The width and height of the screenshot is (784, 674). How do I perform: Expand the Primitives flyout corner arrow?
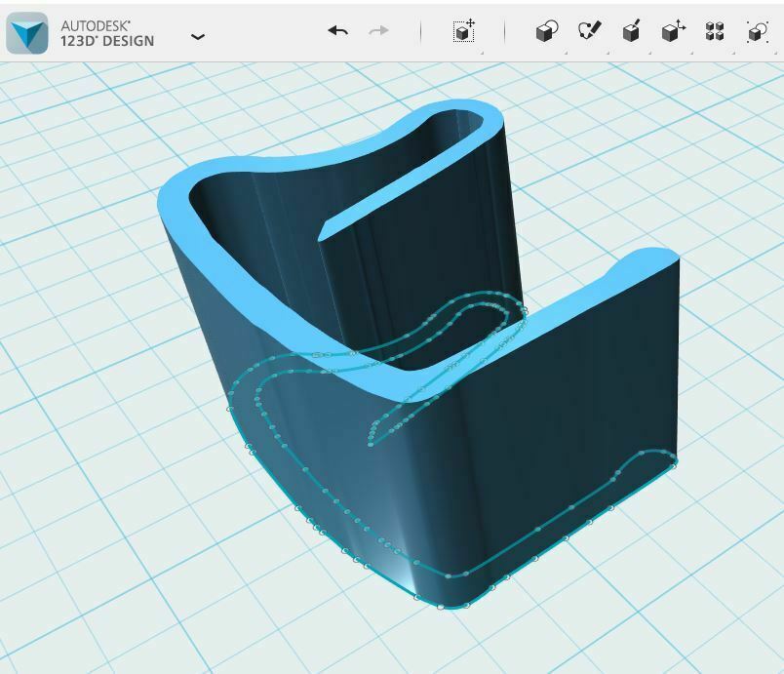pyautogui.click(x=564, y=52)
